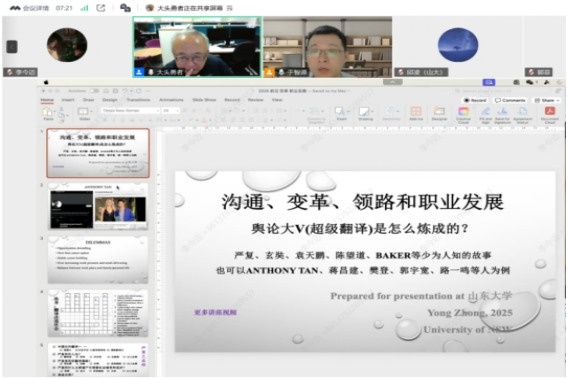Click the Record button at top right

(475, 100)
